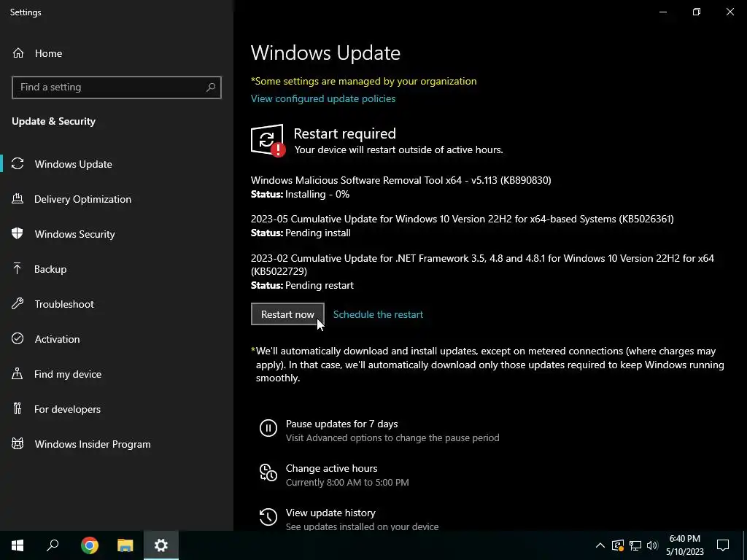Click the KB890830 Malicious Software Removal Tool text
This screenshot has width=747, height=560.
pos(400,180)
